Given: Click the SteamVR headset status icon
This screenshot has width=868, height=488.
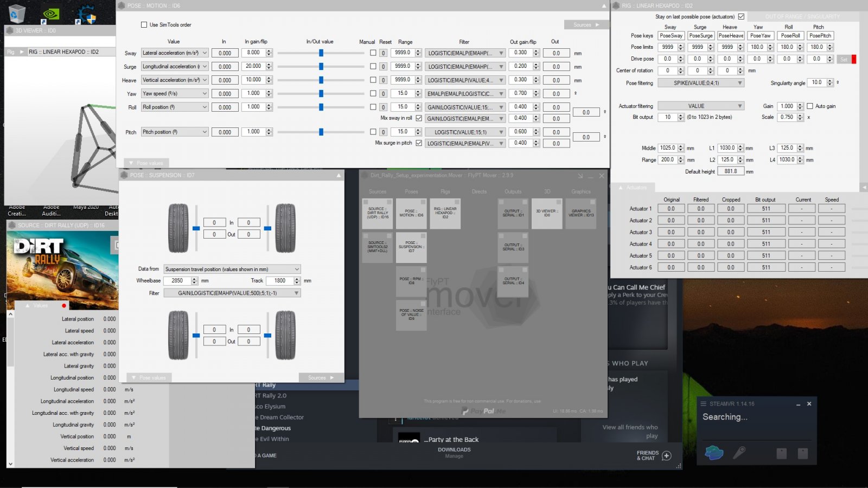Looking at the screenshot, I should (x=714, y=453).
